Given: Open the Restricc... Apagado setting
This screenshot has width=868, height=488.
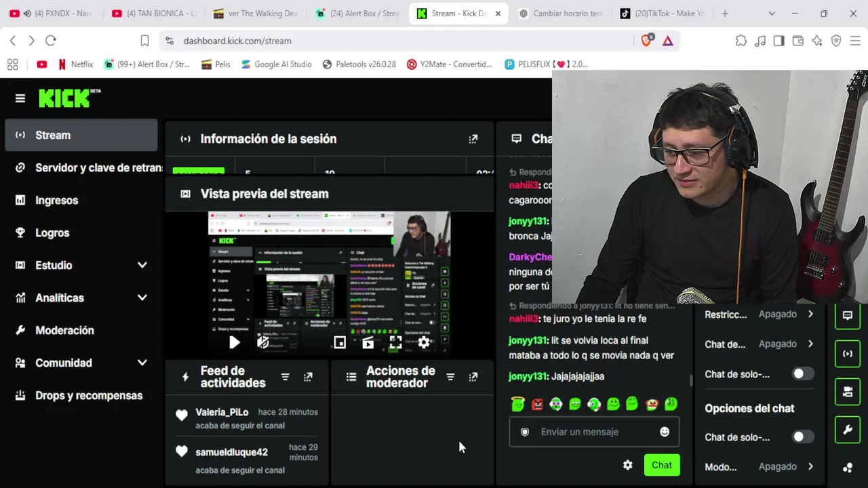Looking at the screenshot, I should (x=759, y=314).
